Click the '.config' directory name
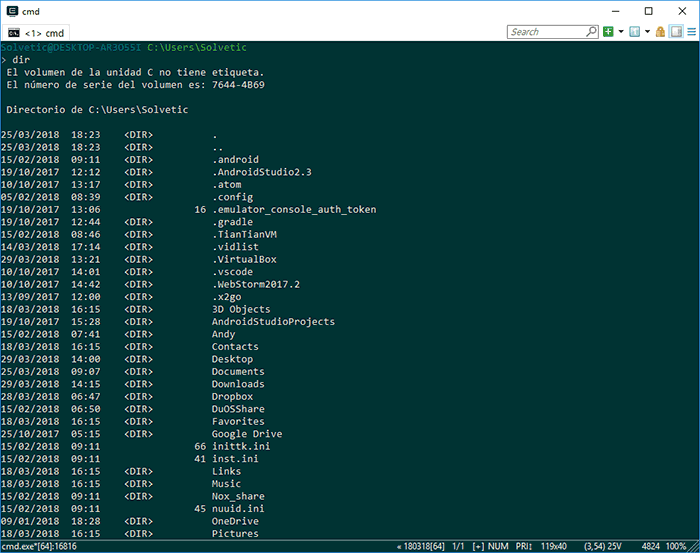The image size is (700, 553). [x=233, y=197]
